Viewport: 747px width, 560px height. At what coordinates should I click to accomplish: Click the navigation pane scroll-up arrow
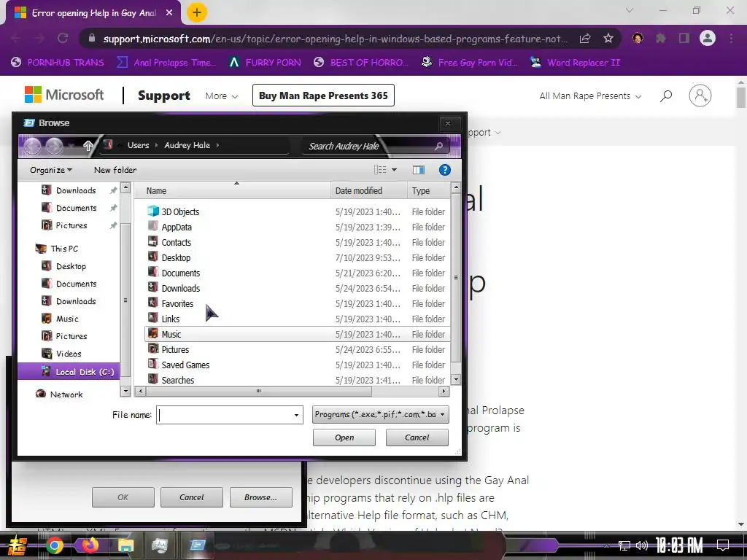click(125, 187)
